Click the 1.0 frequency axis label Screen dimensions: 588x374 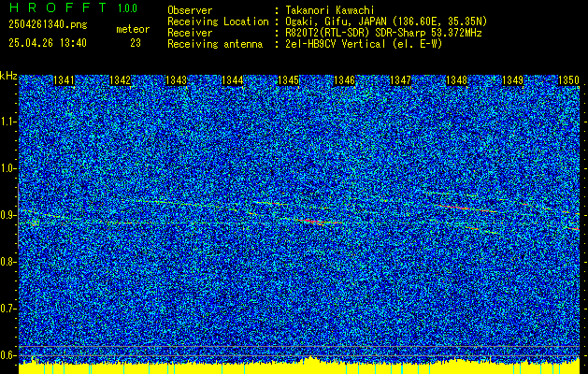tap(7, 168)
